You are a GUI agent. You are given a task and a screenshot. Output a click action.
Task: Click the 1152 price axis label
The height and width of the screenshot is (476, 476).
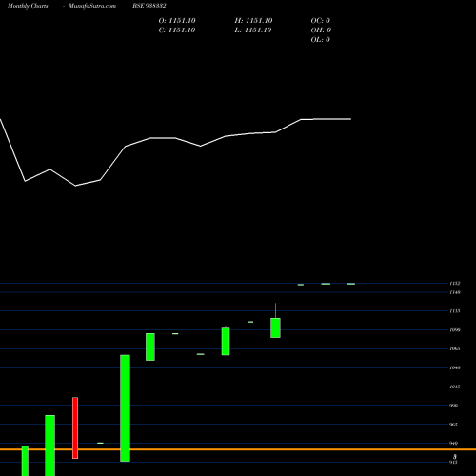(x=455, y=283)
